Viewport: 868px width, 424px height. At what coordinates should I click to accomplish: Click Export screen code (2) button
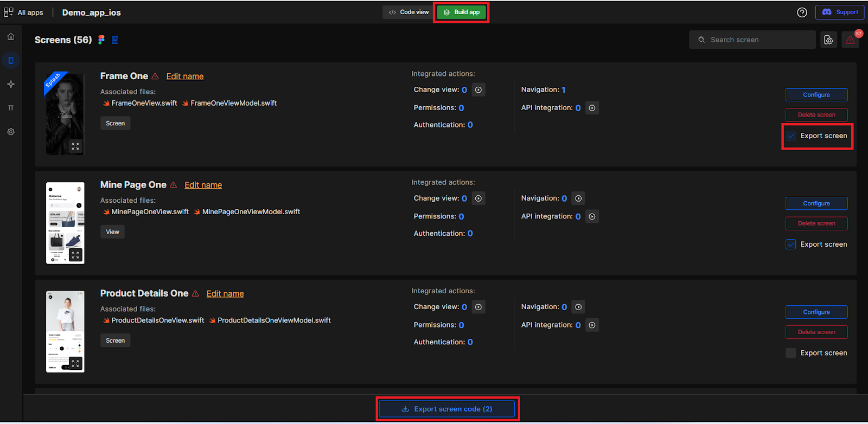point(447,409)
